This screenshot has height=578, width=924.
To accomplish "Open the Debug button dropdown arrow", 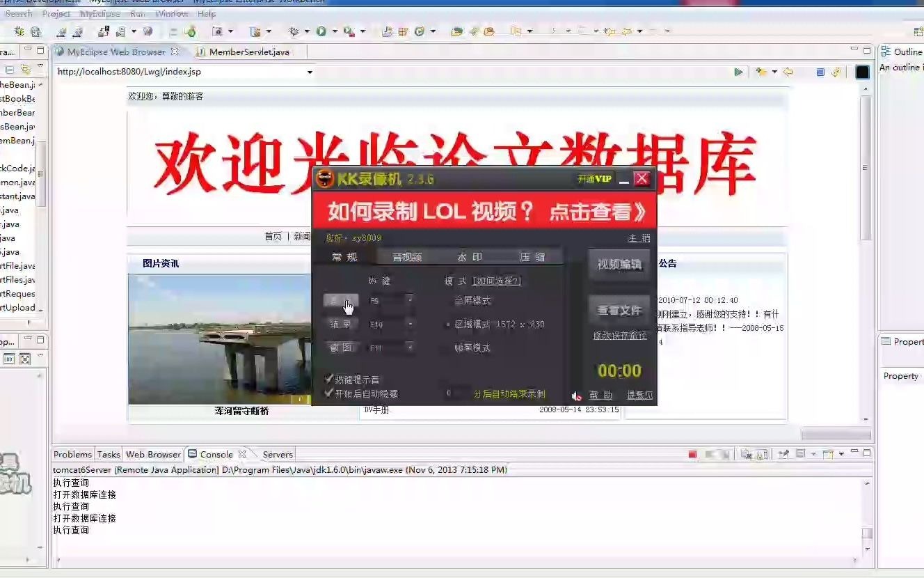I will [x=306, y=31].
